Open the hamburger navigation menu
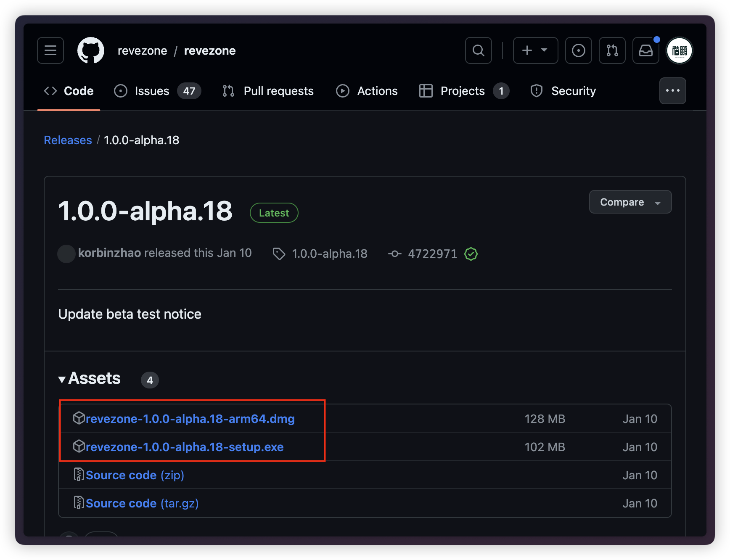The image size is (730, 560). tap(50, 50)
